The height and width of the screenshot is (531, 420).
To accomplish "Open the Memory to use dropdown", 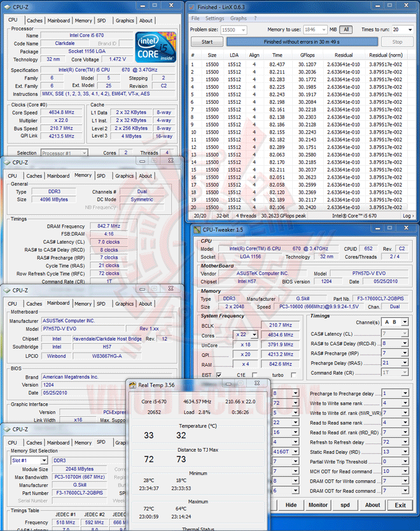I will point(324,30).
